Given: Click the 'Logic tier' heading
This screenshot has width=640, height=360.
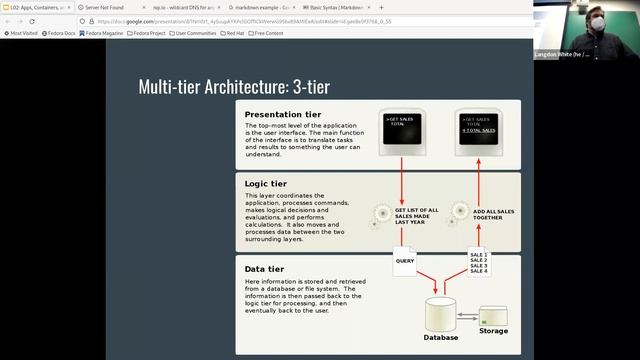Looking at the screenshot, I should coord(266,184).
